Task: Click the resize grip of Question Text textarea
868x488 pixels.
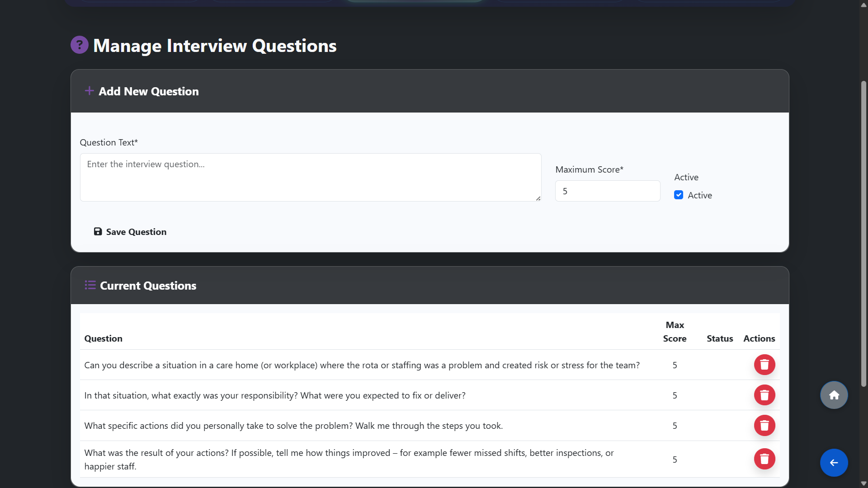Action: [538, 198]
